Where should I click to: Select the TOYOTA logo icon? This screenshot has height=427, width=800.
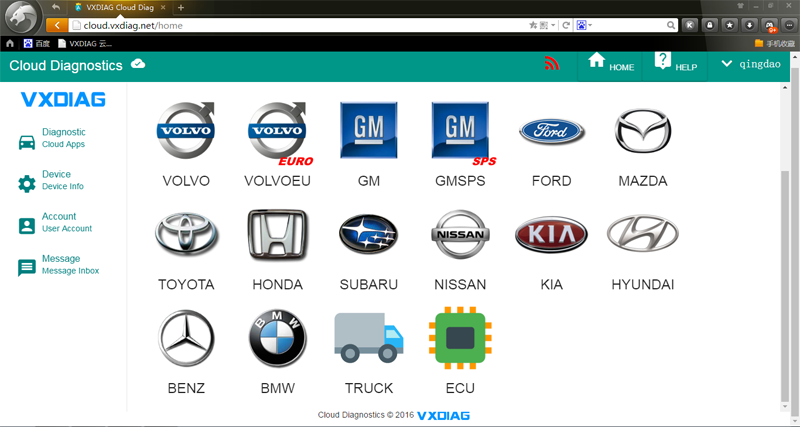coord(186,234)
